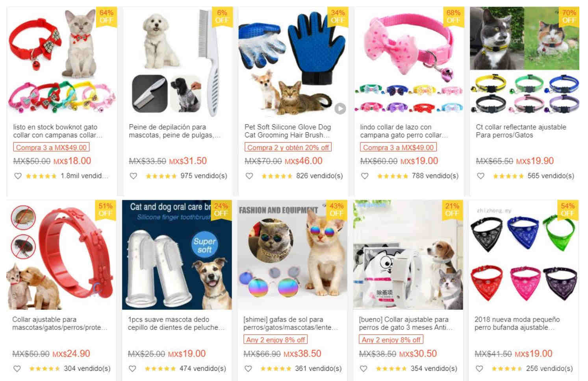Like the silicone finger toothbrush item
Viewport: 588px width, 381px height.
pyautogui.click(x=132, y=369)
